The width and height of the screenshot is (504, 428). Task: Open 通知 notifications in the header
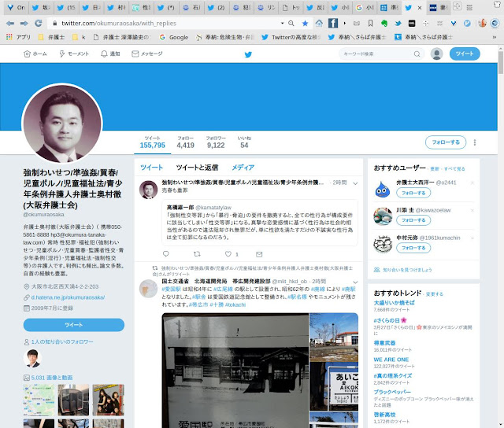pyautogui.click(x=110, y=54)
